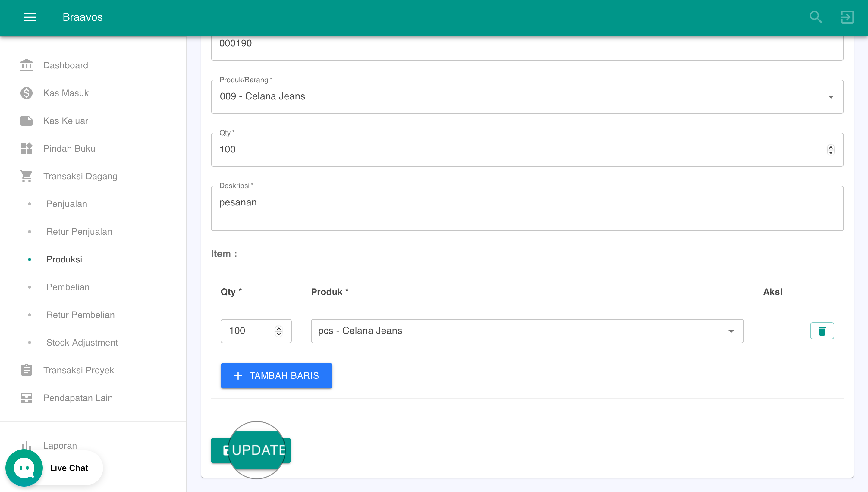This screenshot has height=492, width=868.
Task: Click main Qty field stepper arrows
Action: 831,149
